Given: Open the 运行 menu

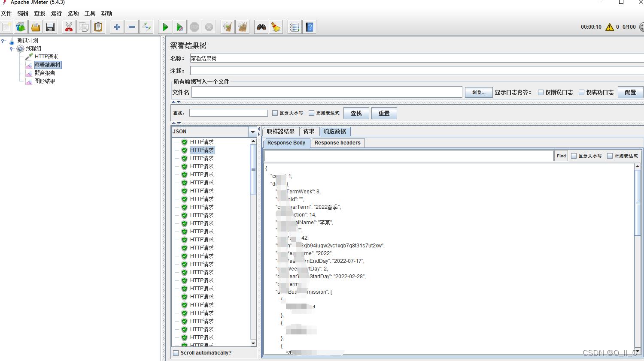Looking at the screenshot, I should pyautogui.click(x=56, y=13).
